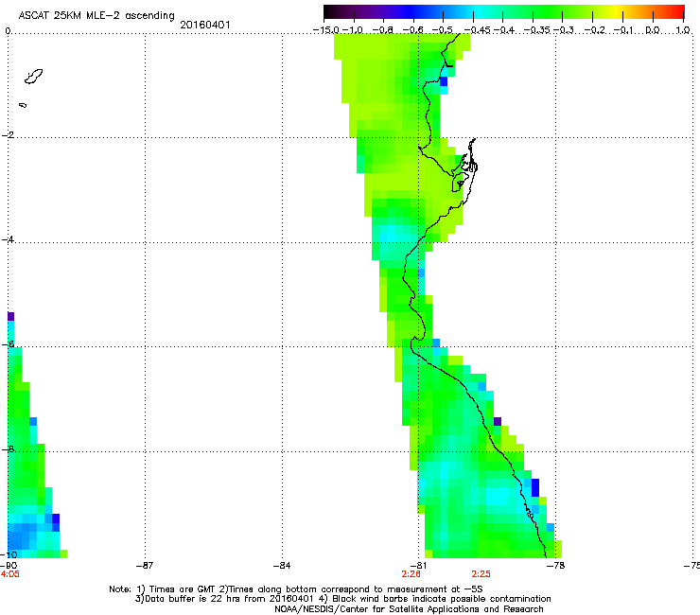Click the longitude label -84
This screenshot has height=615, width=700.
click(282, 566)
